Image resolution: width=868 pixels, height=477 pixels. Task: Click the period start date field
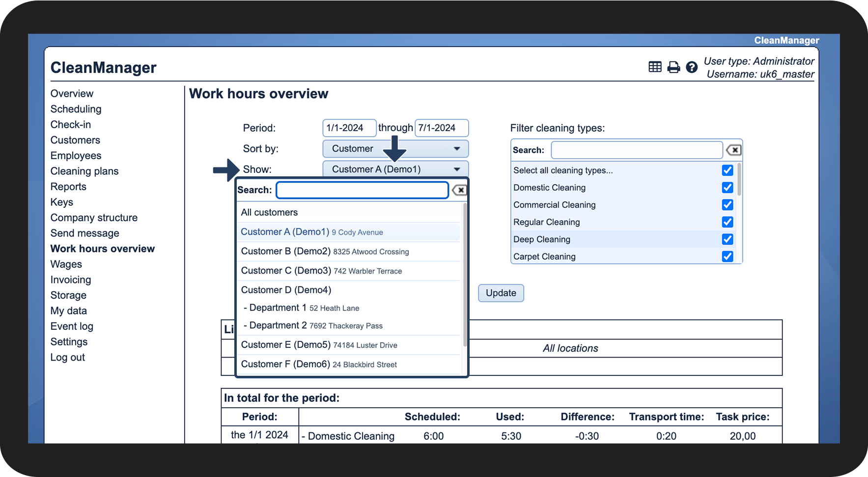pyautogui.click(x=349, y=128)
